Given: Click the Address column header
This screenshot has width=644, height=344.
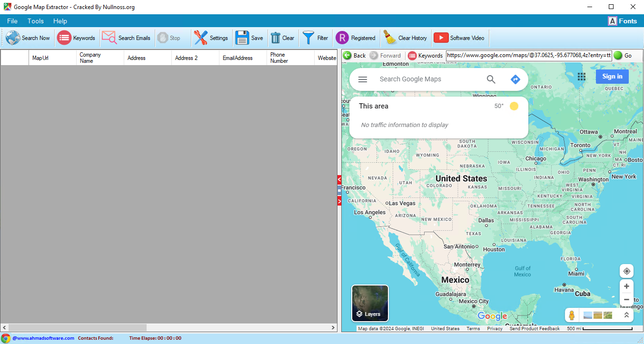Looking at the screenshot, I should [148, 58].
